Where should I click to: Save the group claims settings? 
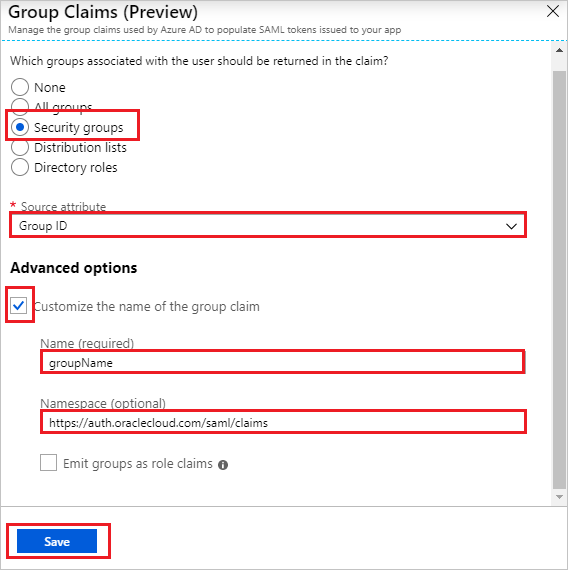(x=57, y=541)
